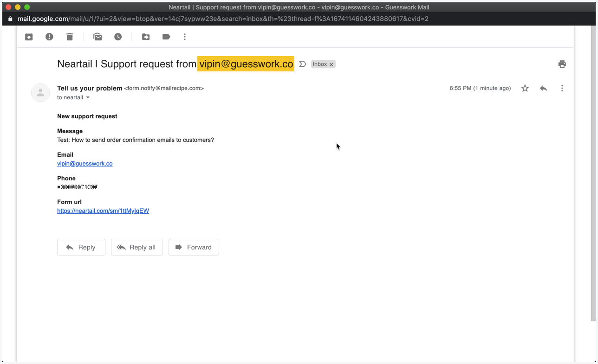Open the neartail.com form url link
Viewport: 598px width, 364px height.
click(103, 211)
